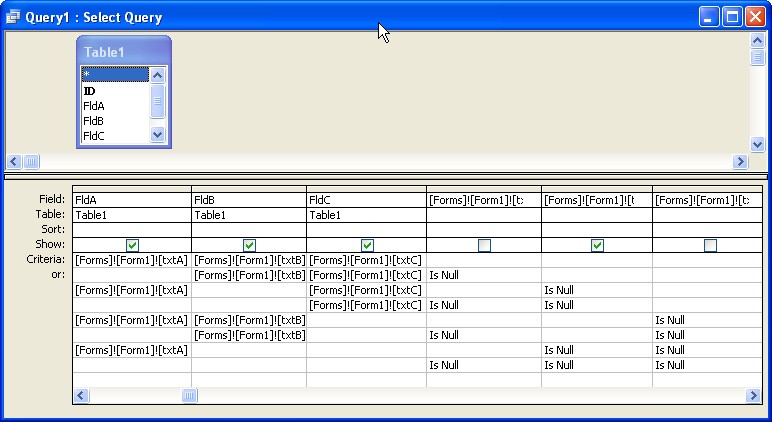Image resolution: width=772 pixels, height=422 pixels.
Task: Click the Query1 window title icon
Action: (x=13, y=17)
